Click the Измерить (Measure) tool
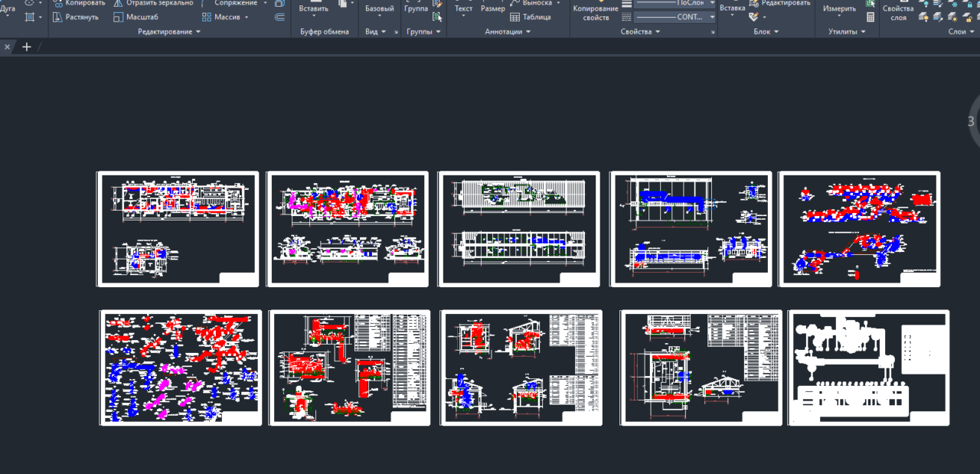980x474 pixels. click(840, 8)
